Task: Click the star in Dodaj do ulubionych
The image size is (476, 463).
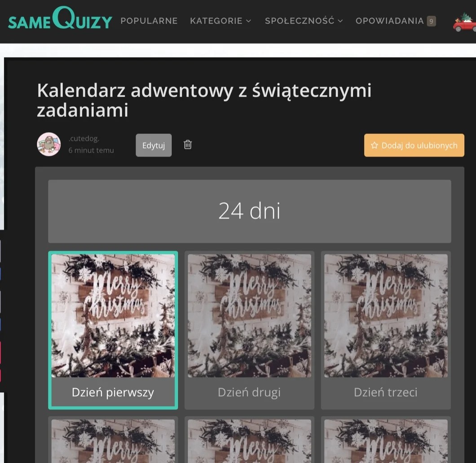Action: coord(375,145)
